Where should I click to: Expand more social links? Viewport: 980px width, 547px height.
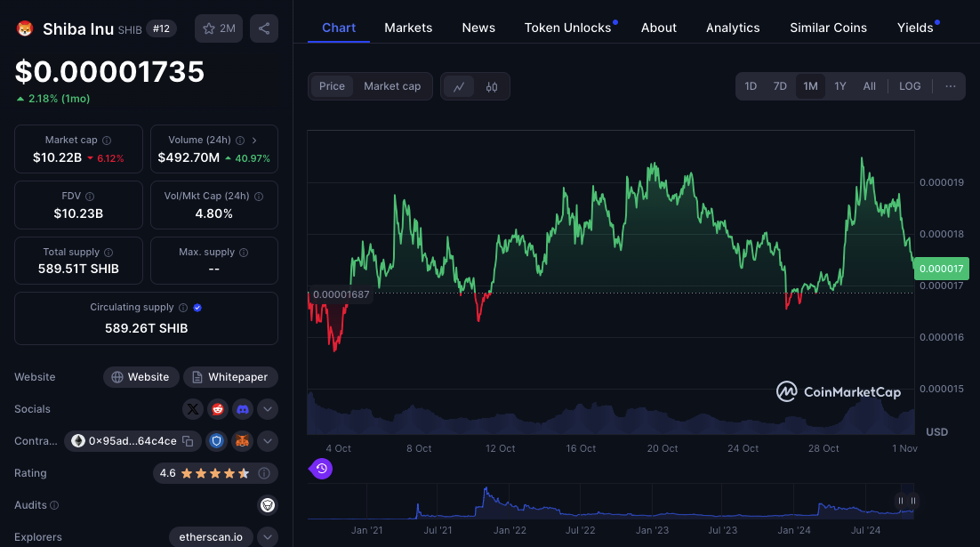tap(268, 409)
